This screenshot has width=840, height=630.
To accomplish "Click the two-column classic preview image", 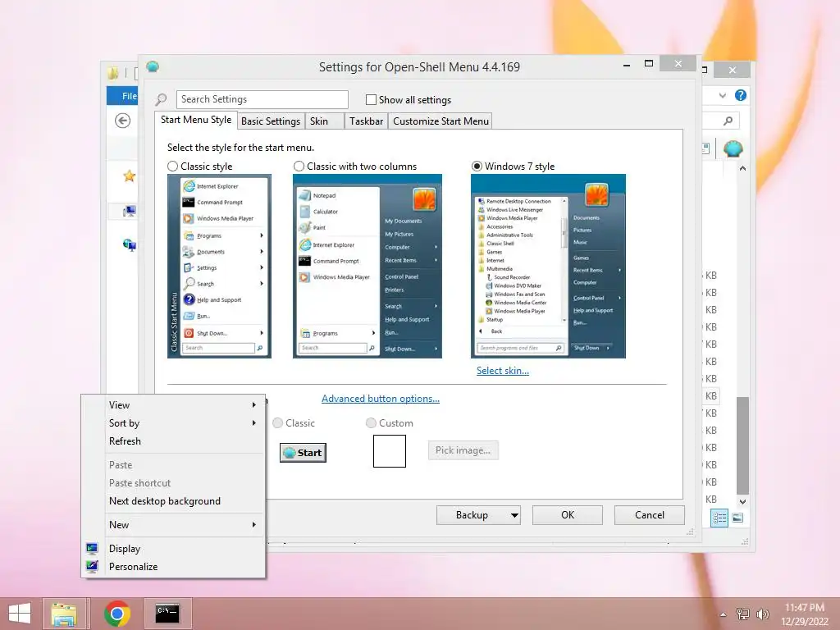I will 367,267.
